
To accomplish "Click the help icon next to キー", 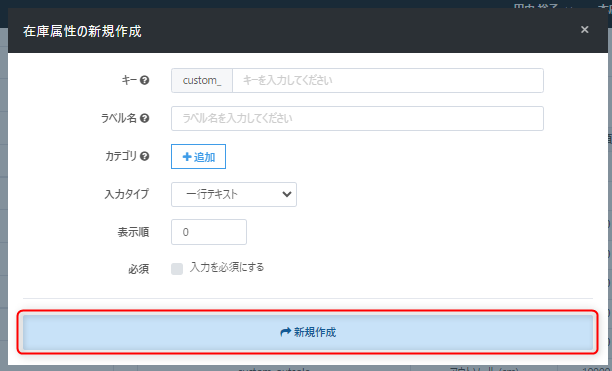I will pyautogui.click(x=144, y=80).
